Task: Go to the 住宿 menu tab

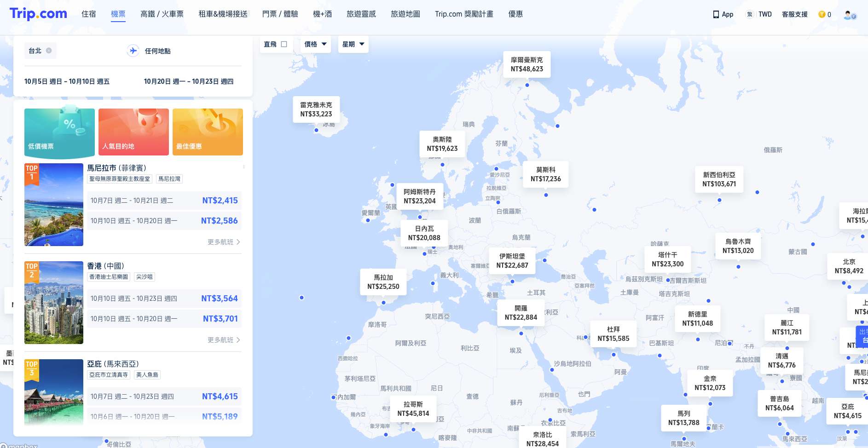Action: (x=89, y=14)
